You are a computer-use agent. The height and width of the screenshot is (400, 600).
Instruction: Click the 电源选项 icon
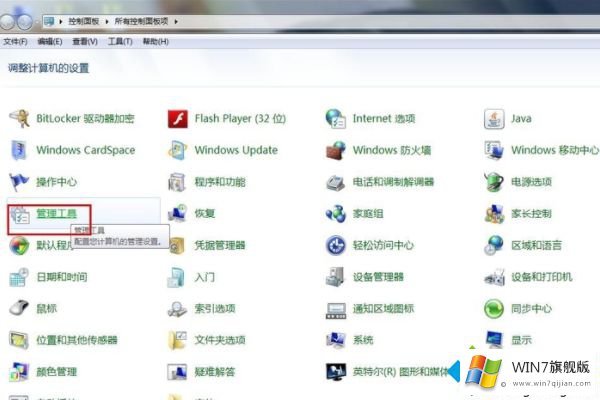[x=494, y=182]
